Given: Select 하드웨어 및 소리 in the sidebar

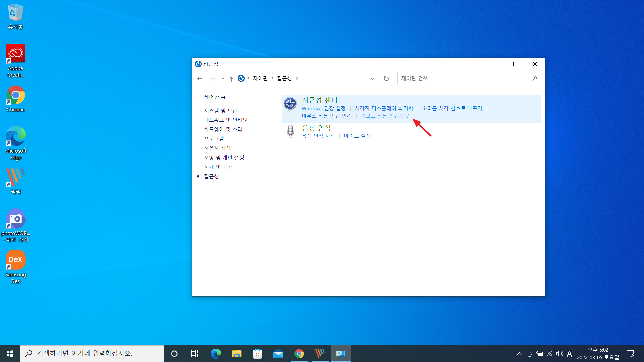Looking at the screenshot, I should [223, 129].
